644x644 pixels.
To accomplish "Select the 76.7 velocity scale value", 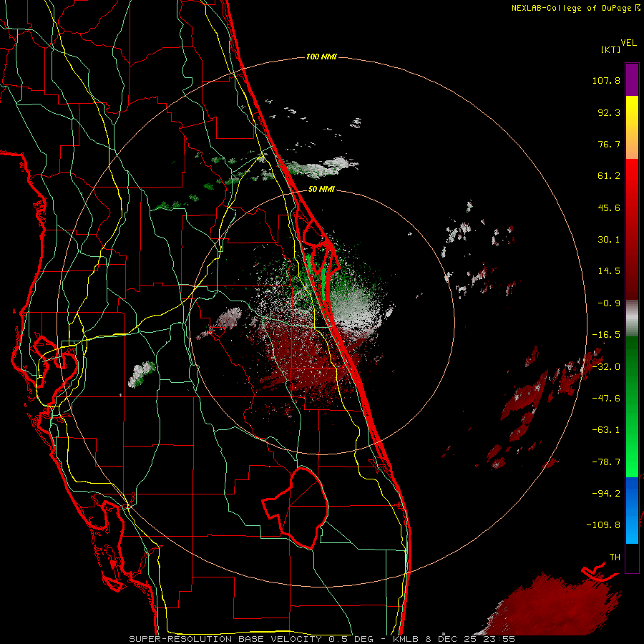I will (x=609, y=144).
